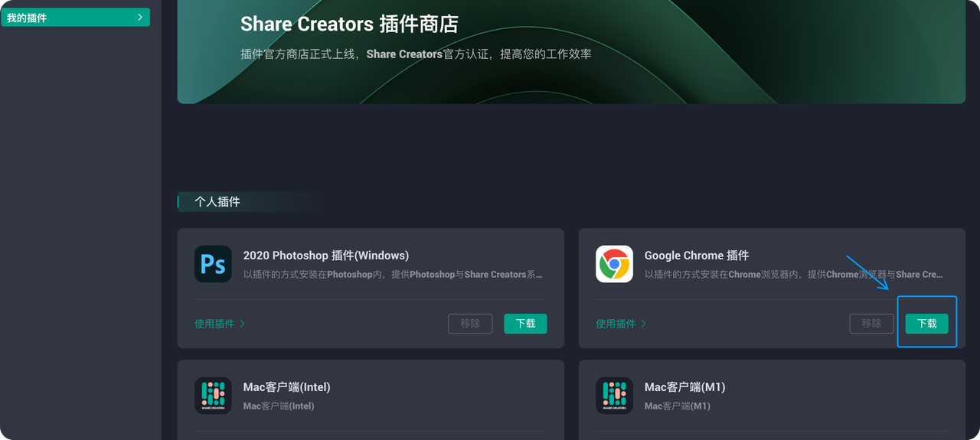
Task: Click the Chrome plugin description text
Action: tap(794, 275)
